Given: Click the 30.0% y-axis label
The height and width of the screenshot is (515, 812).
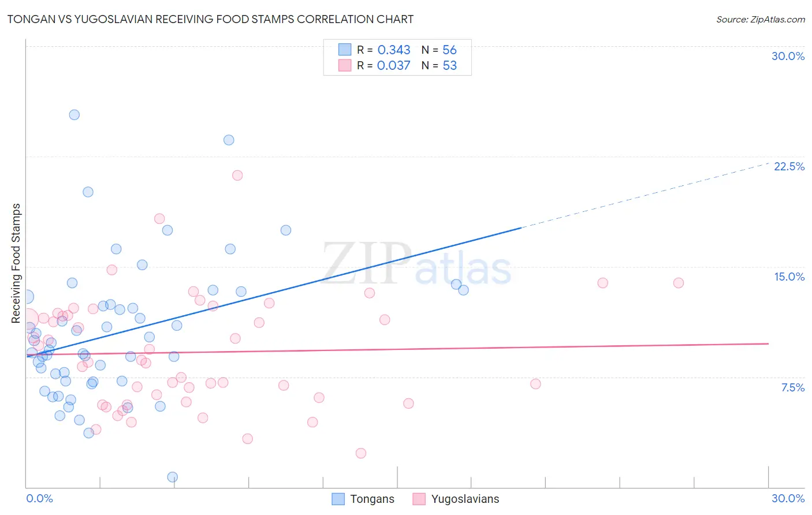Looking at the screenshot, I should pos(788,56).
